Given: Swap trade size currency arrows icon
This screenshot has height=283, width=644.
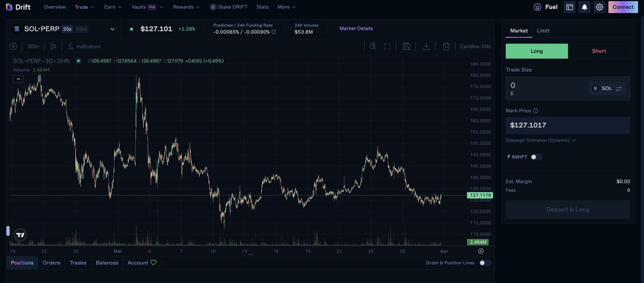Looking at the screenshot, I should click(619, 88).
